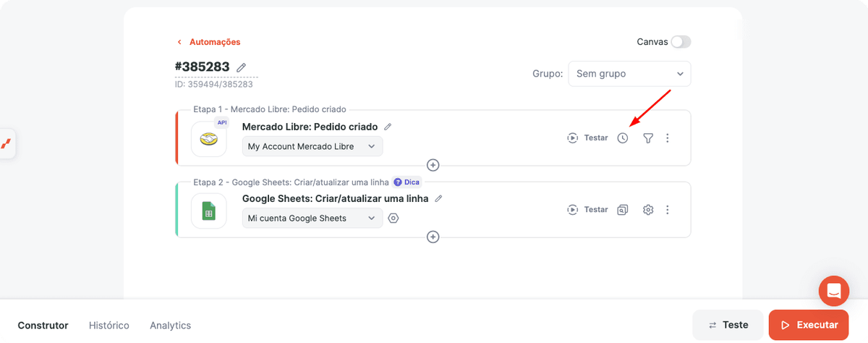Image resolution: width=868 pixels, height=343 pixels.
Task: Switch to the Histórico tab
Action: pos(109,326)
